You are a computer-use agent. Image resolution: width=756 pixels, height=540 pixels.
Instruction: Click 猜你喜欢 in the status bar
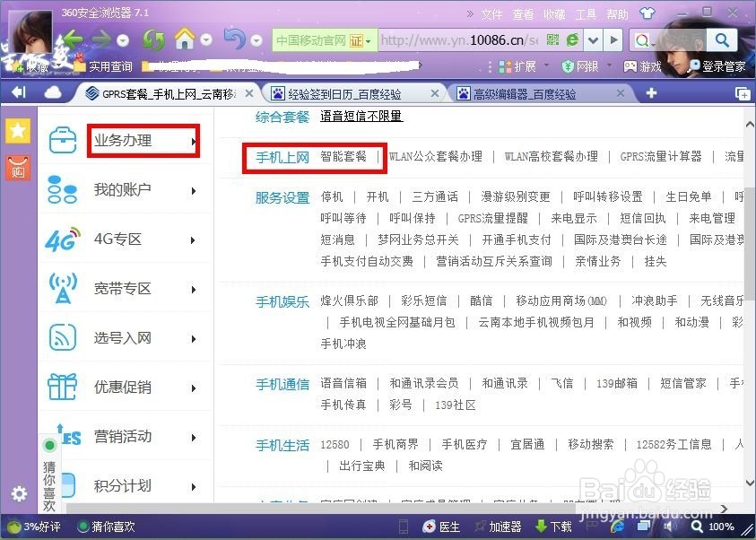[107, 527]
